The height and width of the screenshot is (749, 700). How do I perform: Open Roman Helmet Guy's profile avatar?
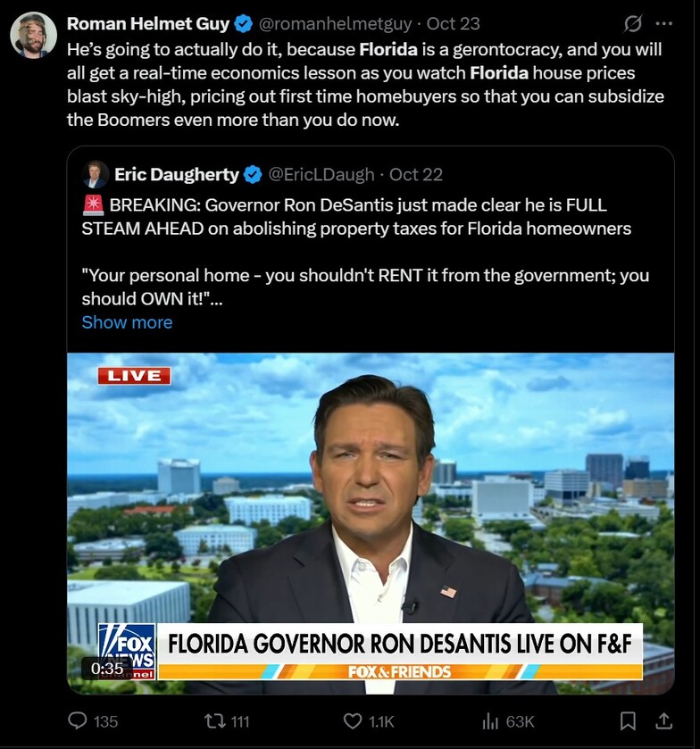33,35
